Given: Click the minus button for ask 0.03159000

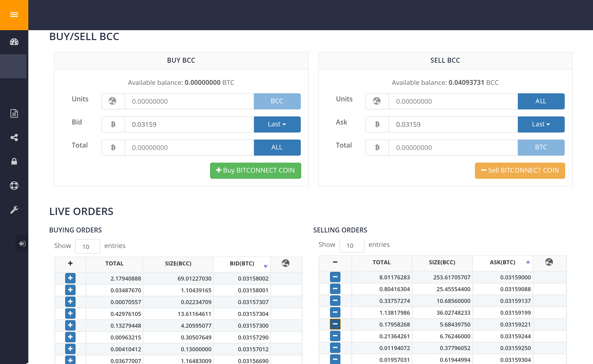Looking at the screenshot, I should click(335, 277).
